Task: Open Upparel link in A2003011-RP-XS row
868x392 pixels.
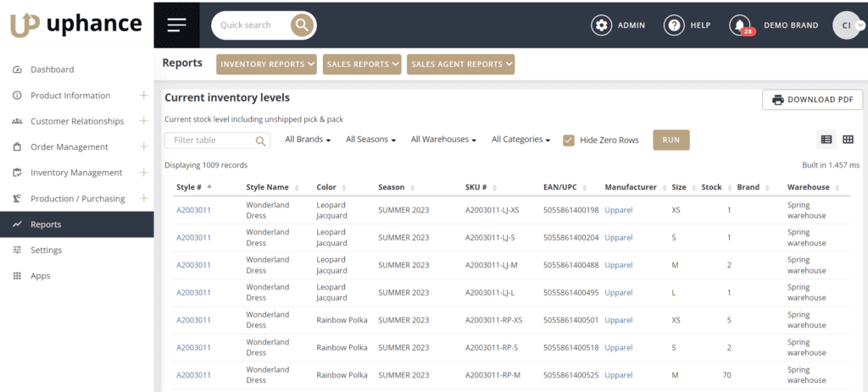Action: [x=618, y=320]
